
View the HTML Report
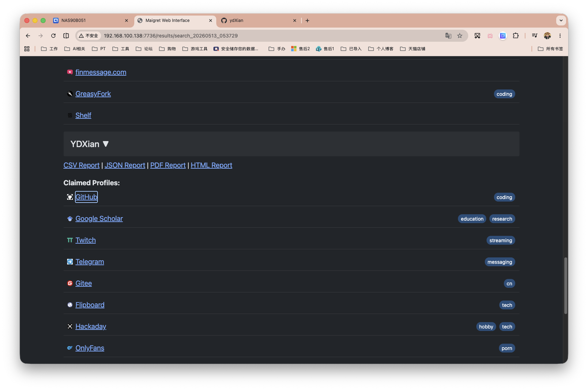211,165
